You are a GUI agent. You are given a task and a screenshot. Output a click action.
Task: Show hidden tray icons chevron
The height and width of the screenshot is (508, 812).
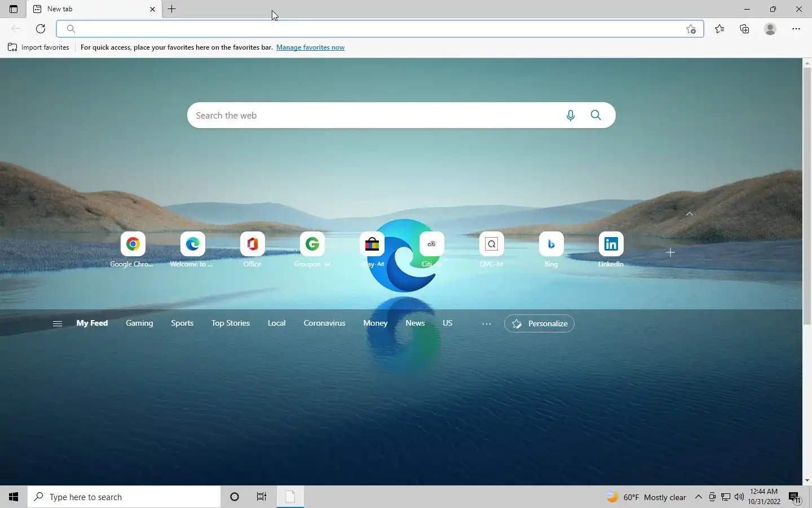point(699,497)
